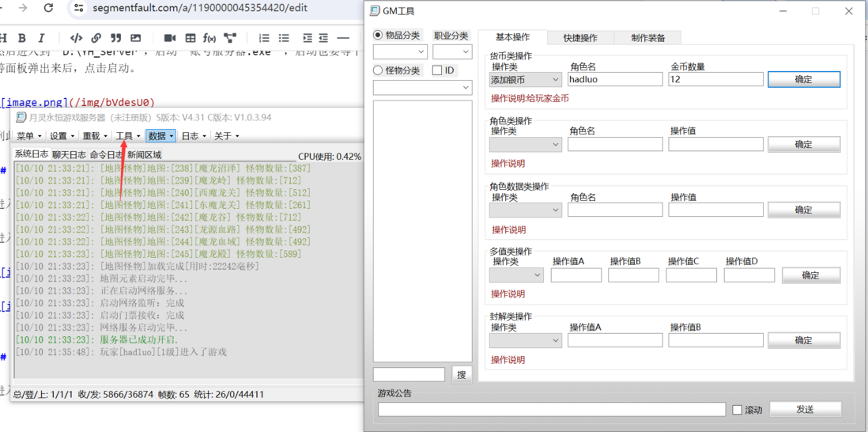Open the 职业分类 combo box
The image size is (868, 432).
pyautogui.click(x=452, y=52)
